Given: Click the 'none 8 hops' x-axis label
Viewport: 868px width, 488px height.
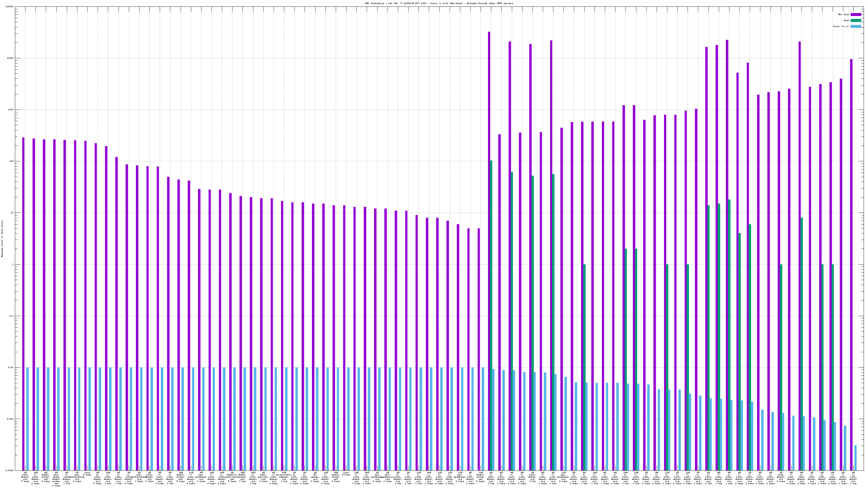Looking at the screenshot, I should point(87,474).
